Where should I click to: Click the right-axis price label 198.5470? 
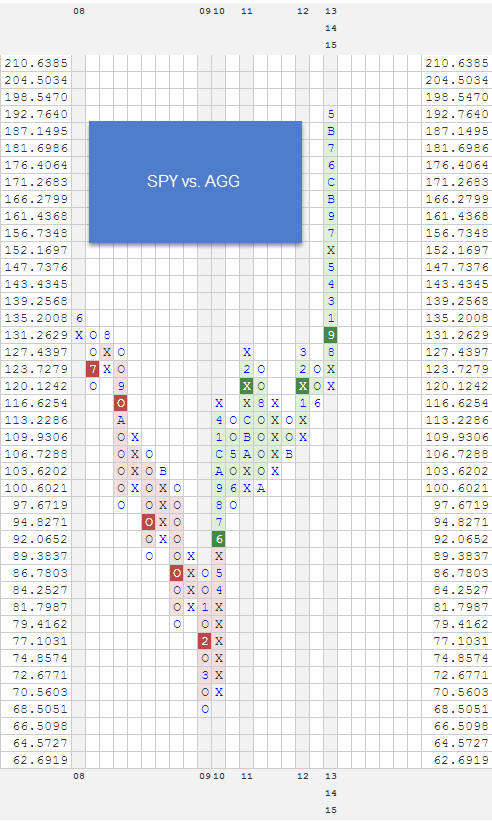(x=457, y=97)
